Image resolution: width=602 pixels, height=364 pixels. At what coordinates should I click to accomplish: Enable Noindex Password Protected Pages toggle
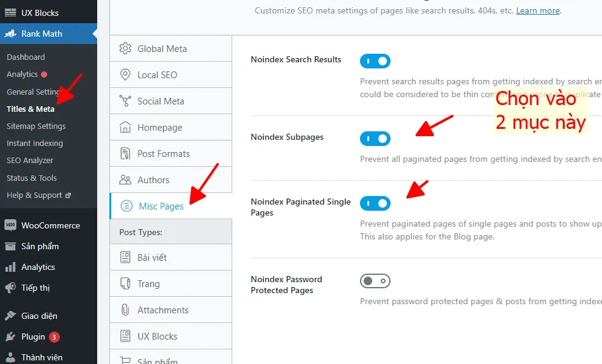(375, 281)
